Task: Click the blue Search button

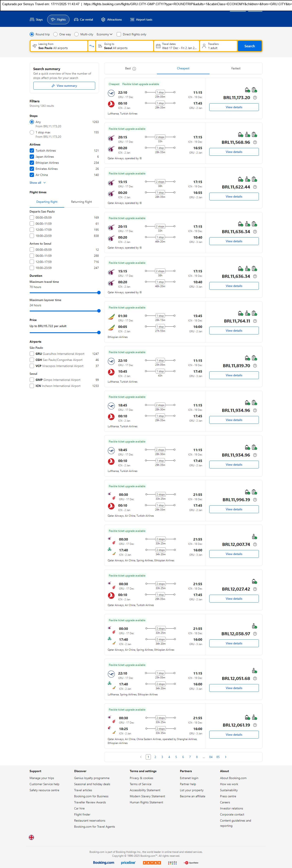Action: click(x=249, y=46)
